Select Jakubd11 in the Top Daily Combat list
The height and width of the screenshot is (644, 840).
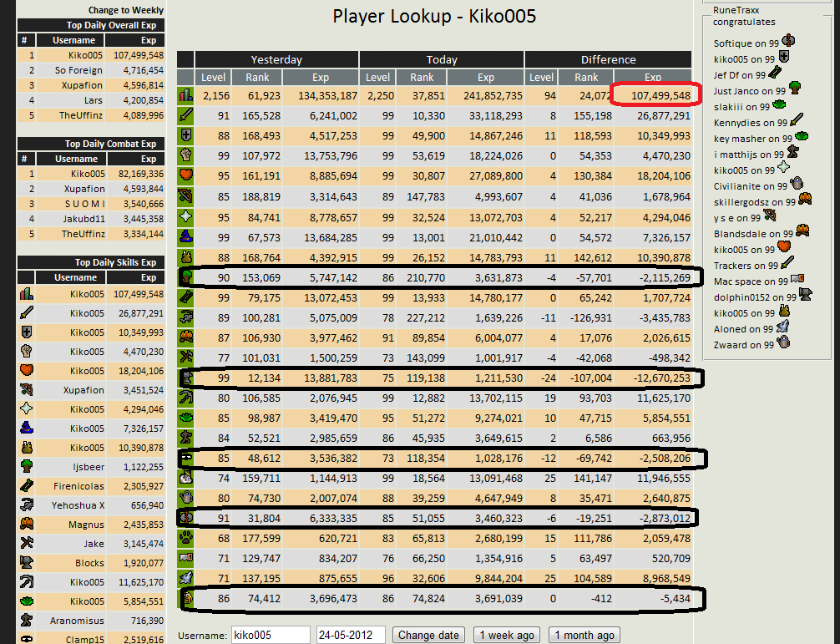pos(83,219)
